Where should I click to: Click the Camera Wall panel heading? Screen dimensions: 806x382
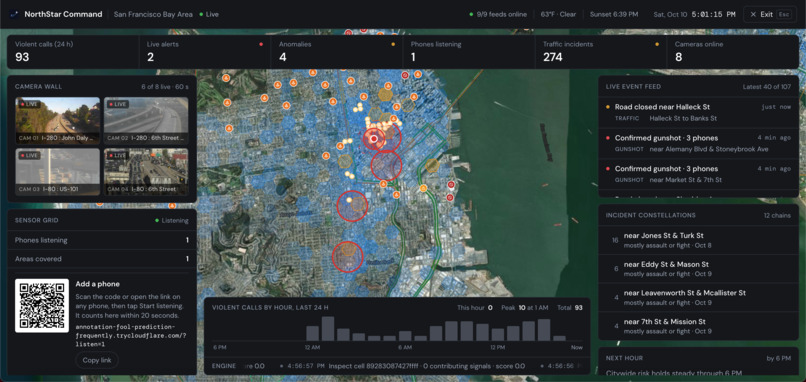click(39, 87)
